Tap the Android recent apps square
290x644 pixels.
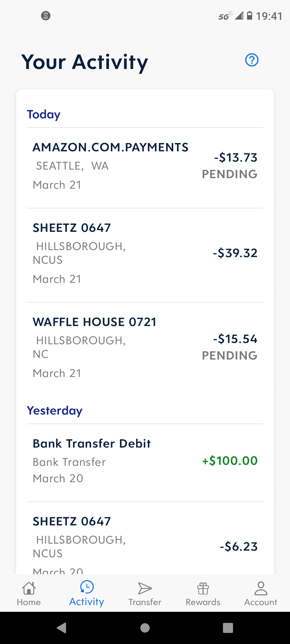pyautogui.click(x=228, y=628)
